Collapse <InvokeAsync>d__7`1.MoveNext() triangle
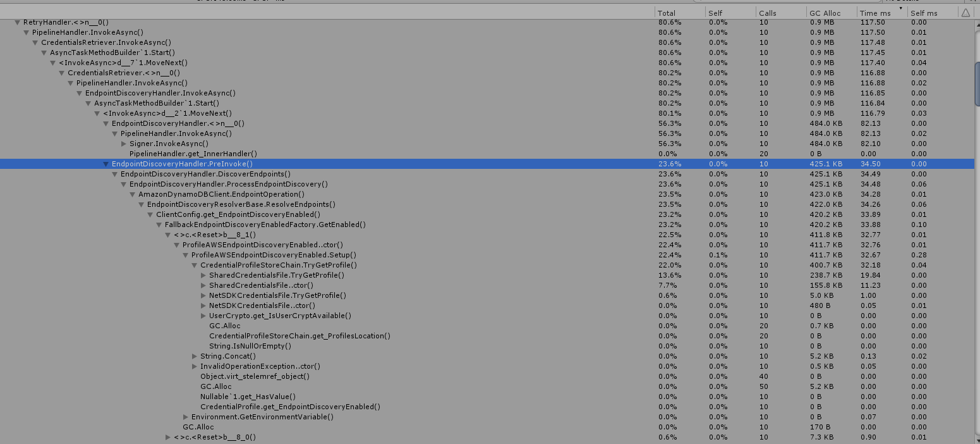Screen dimensions: 980x444 (53, 63)
